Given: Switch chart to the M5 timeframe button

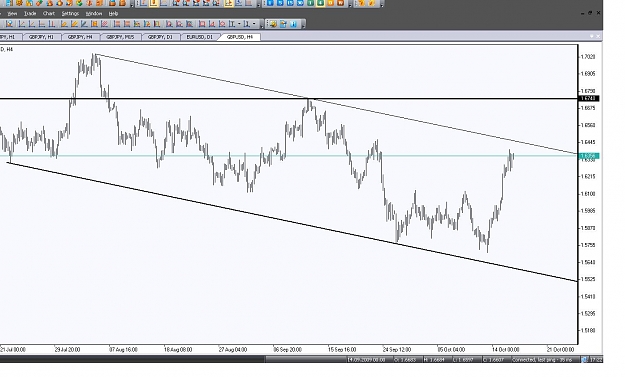Looking at the screenshot, I should click(x=280, y=3).
